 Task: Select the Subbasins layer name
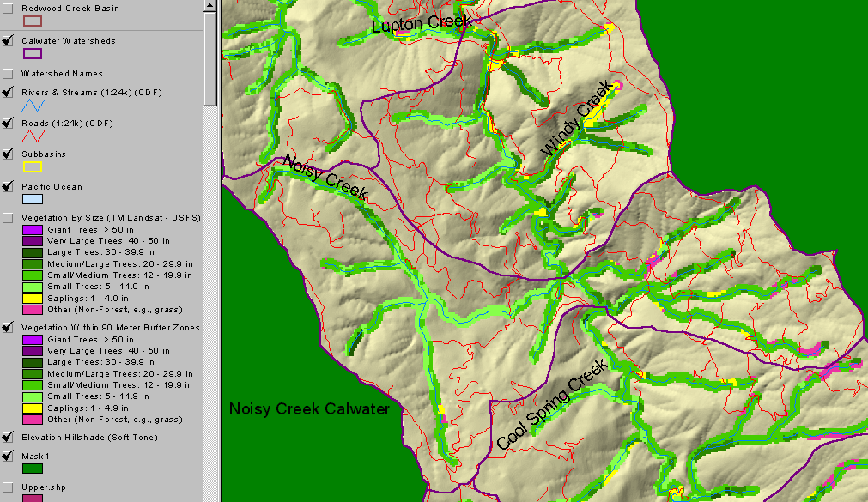44,154
